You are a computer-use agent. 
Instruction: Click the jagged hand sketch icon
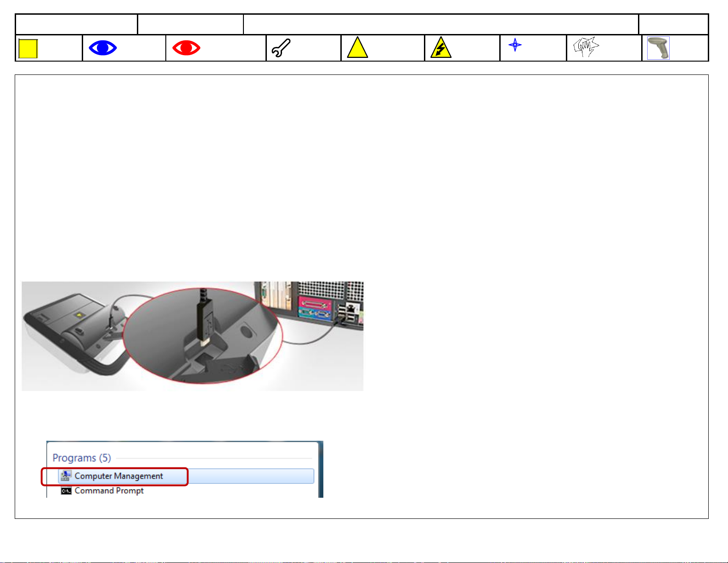coord(586,47)
